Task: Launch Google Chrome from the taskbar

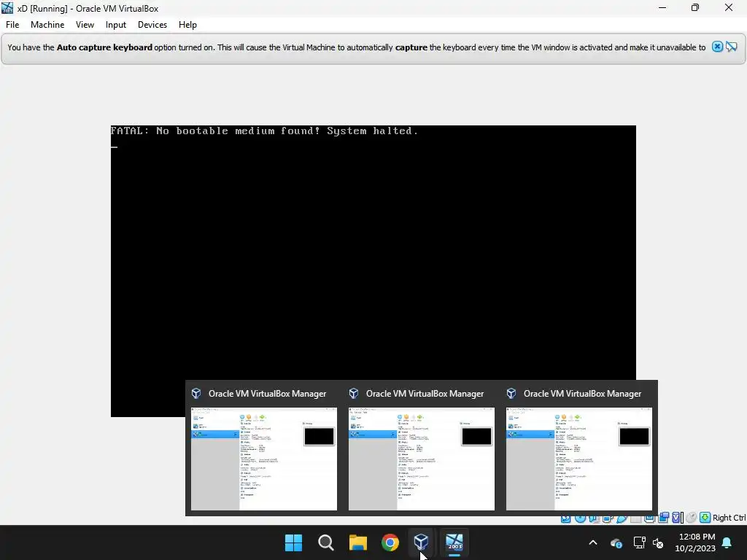Action: point(390,542)
